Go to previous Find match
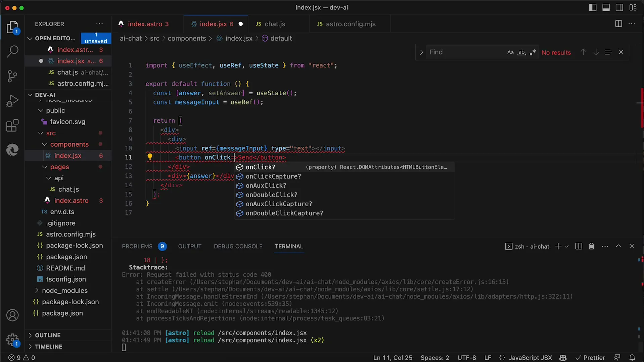The width and height of the screenshot is (644, 362). point(583,52)
